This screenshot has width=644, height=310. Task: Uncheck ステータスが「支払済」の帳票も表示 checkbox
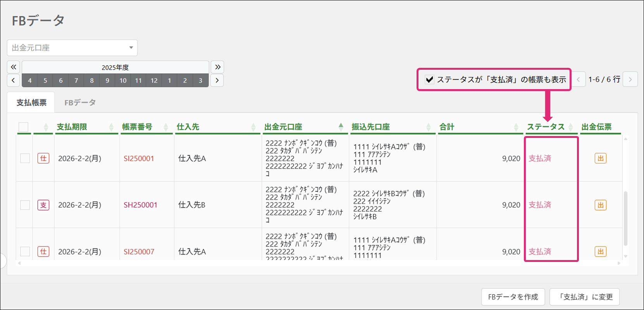(x=429, y=79)
